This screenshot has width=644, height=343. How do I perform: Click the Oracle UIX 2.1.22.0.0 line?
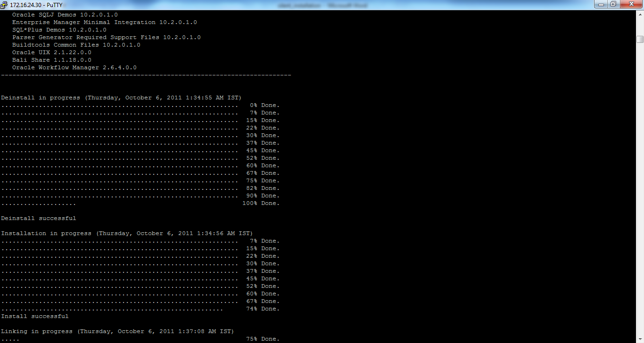52,52
